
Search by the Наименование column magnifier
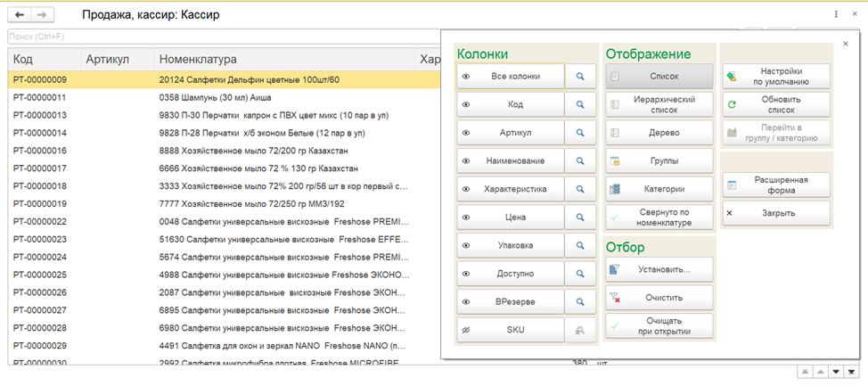click(580, 160)
